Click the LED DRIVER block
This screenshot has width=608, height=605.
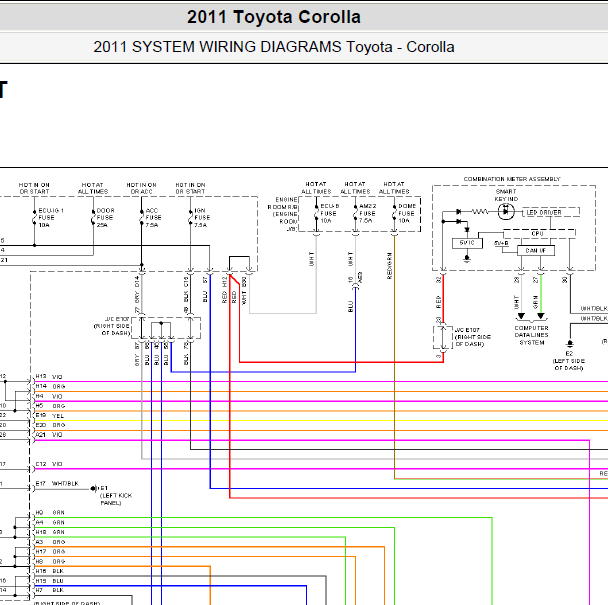point(551,212)
